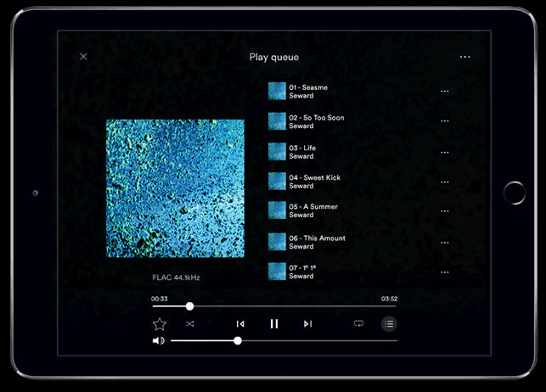Play track titled 04 - Sweet Kick
The width and height of the screenshot is (546, 392).
(x=315, y=177)
